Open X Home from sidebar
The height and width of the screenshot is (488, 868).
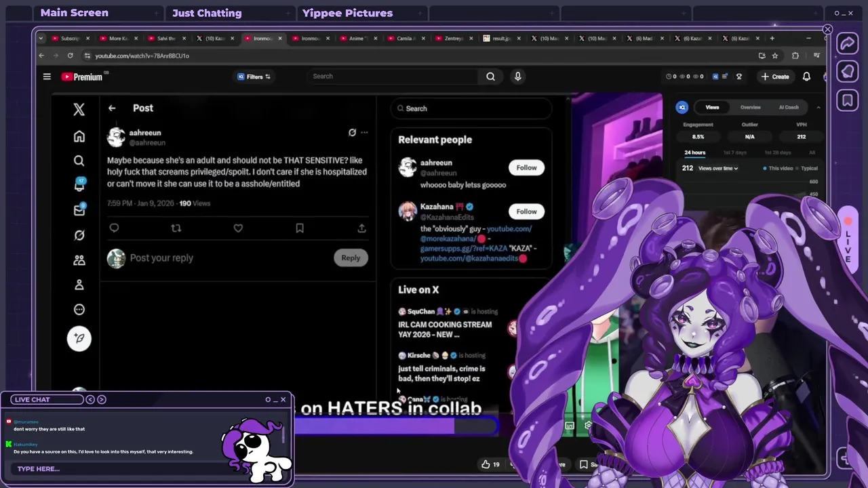tap(79, 137)
